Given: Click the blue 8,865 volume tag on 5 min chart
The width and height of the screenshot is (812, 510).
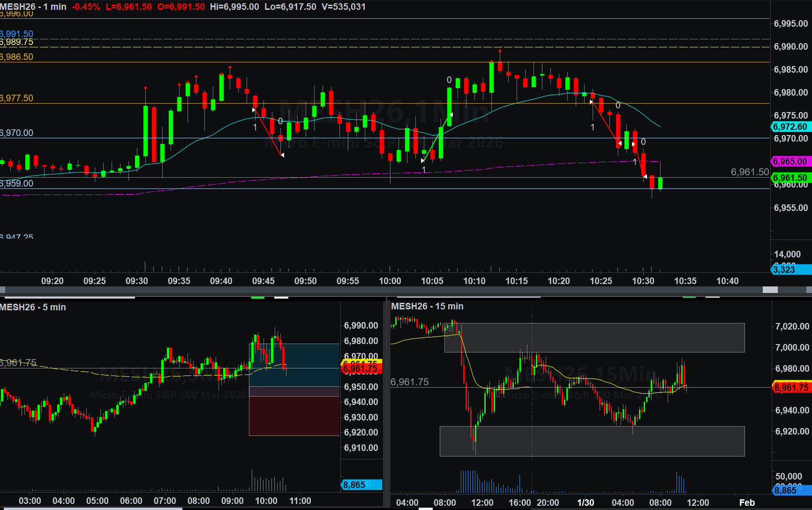Looking at the screenshot, I should pyautogui.click(x=361, y=485).
